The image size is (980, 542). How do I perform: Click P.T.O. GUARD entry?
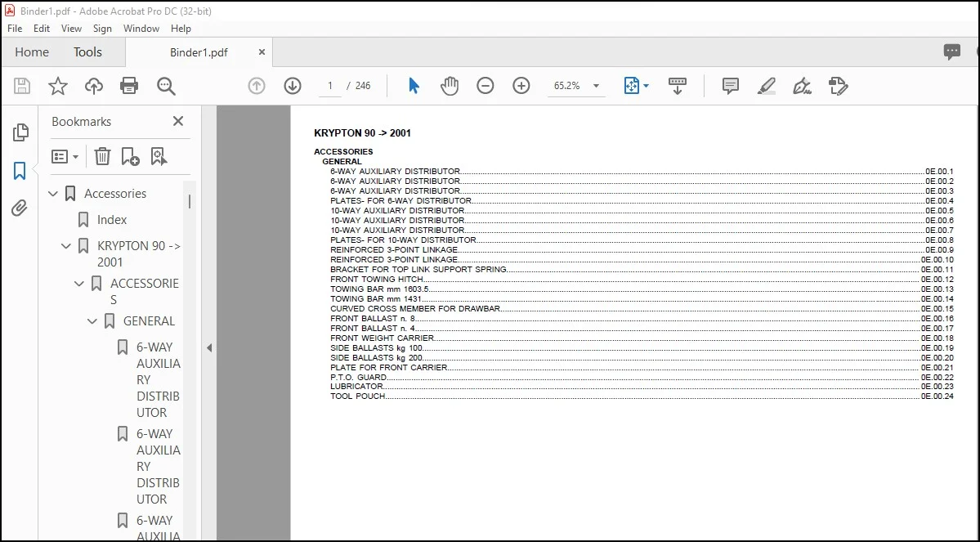[642, 378]
